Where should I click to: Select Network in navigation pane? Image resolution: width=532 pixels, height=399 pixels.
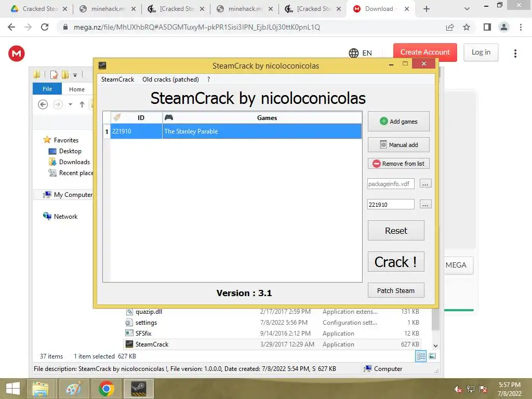tap(60, 217)
